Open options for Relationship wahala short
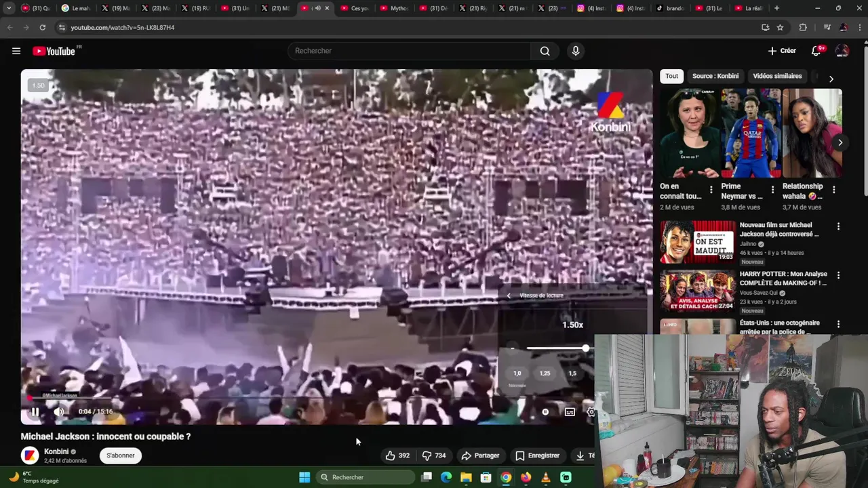Viewport: 868px width, 488px height. [x=833, y=190]
